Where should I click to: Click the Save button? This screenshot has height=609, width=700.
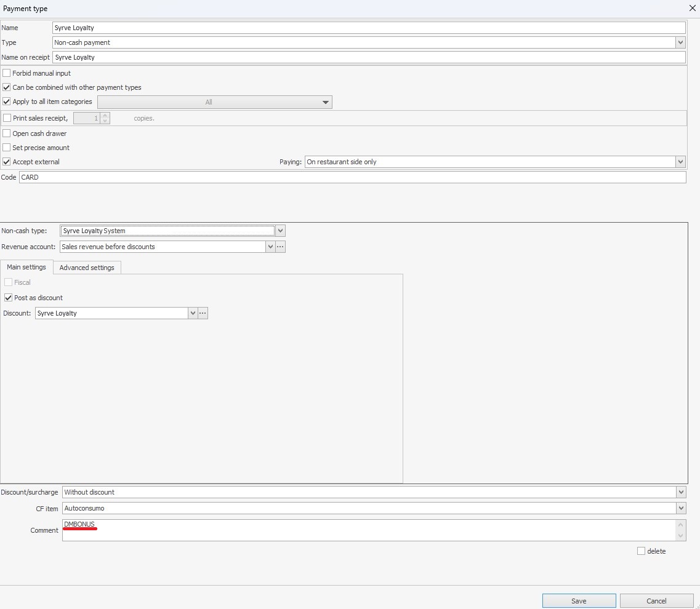pyautogui.click(x=579, y=601)
